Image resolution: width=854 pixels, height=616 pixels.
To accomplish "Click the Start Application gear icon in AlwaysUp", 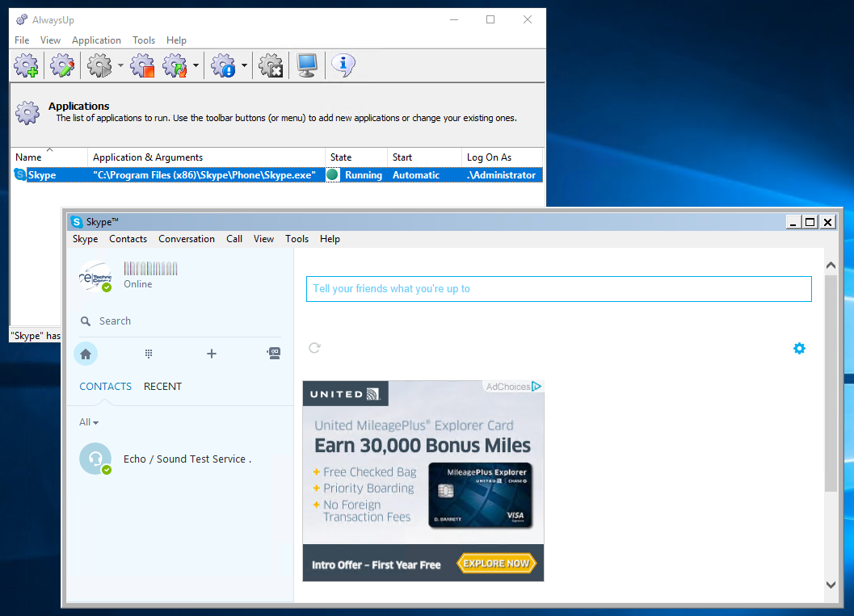I will click(99, 65).
